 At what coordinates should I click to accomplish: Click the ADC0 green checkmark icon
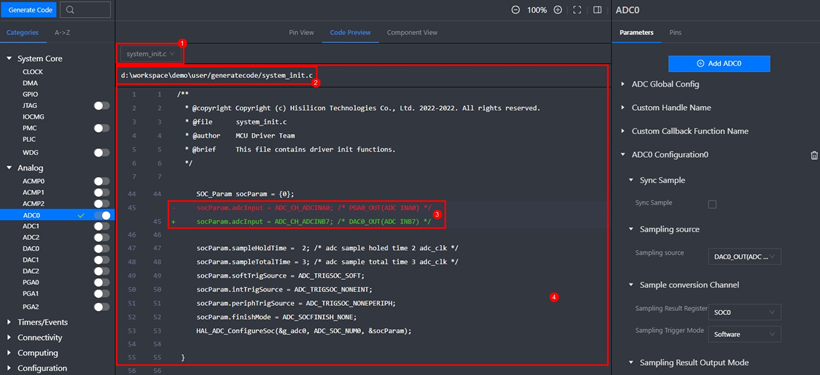(81, 215)
